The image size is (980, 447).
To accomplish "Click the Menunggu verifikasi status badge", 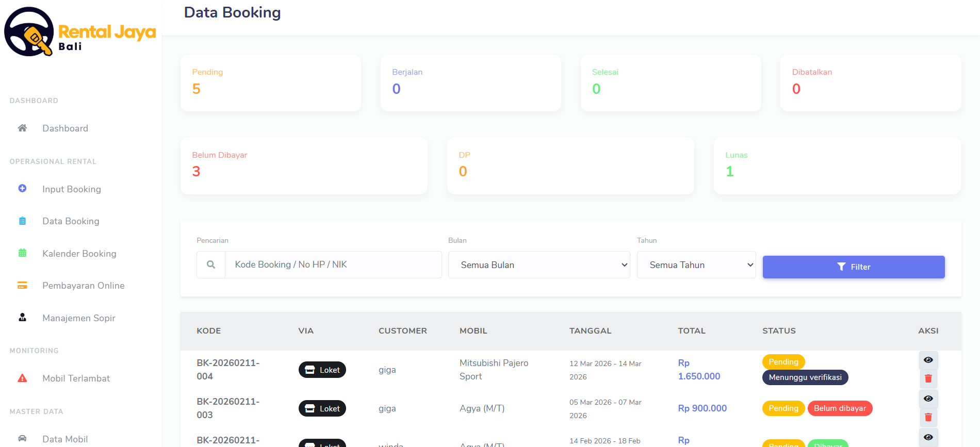I will 805,377.
